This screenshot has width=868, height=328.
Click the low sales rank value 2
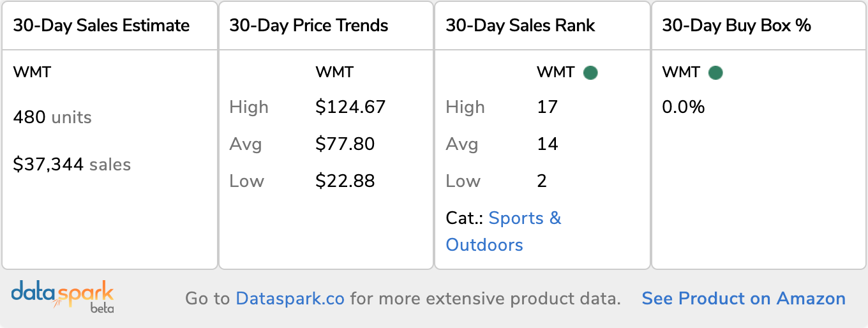(x=542, y=181)
